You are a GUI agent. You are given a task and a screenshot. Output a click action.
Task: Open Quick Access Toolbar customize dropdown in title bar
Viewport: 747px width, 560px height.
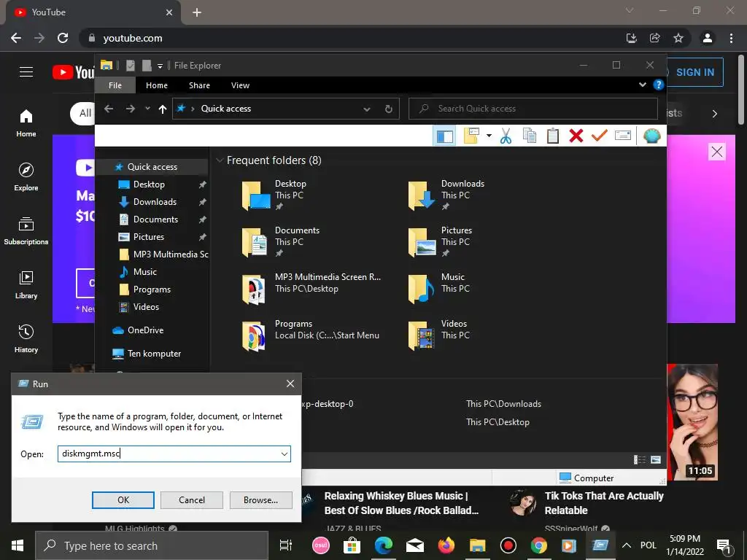point(160,66)
